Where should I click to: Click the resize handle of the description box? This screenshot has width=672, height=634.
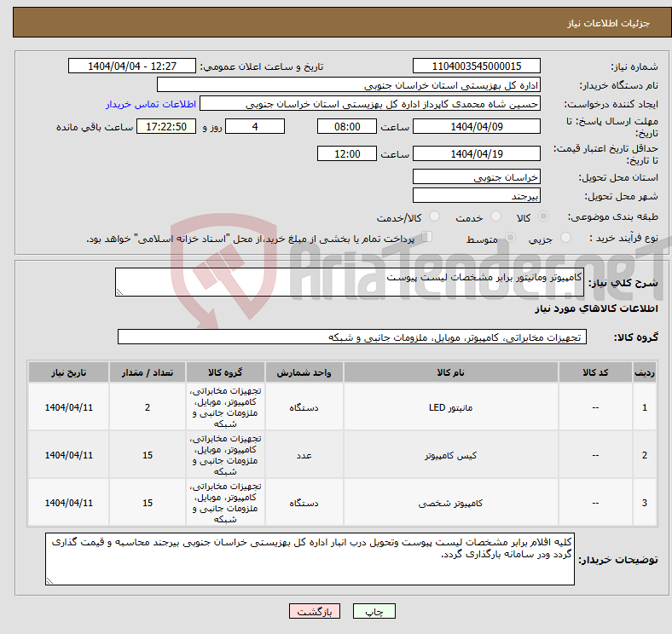(x=119, y=292)
